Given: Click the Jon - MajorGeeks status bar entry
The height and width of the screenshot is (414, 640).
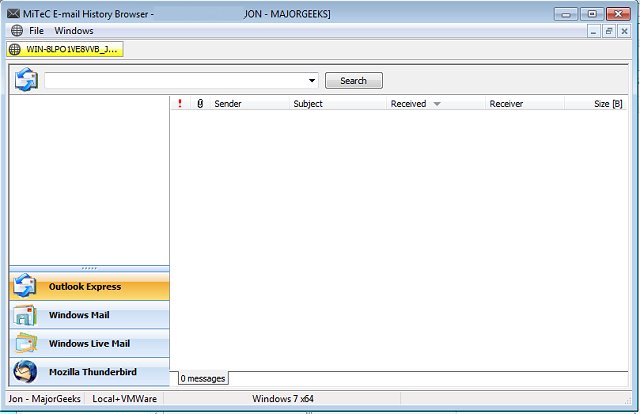Looking at the screenshot, I should [44, 398].
